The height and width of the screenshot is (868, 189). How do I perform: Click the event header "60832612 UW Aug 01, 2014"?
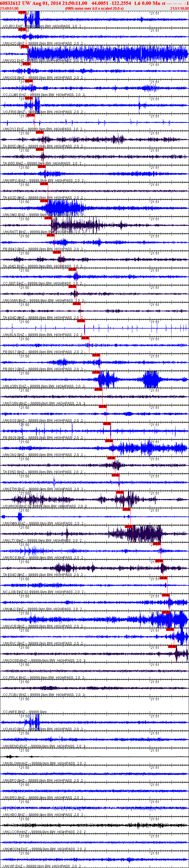[x=31, y=3]
